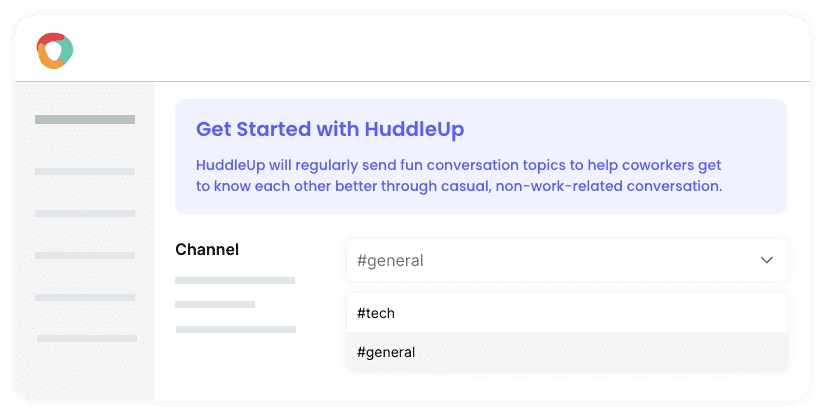
Task: Select the #tech channel option
Action: [x=566, y=313]
